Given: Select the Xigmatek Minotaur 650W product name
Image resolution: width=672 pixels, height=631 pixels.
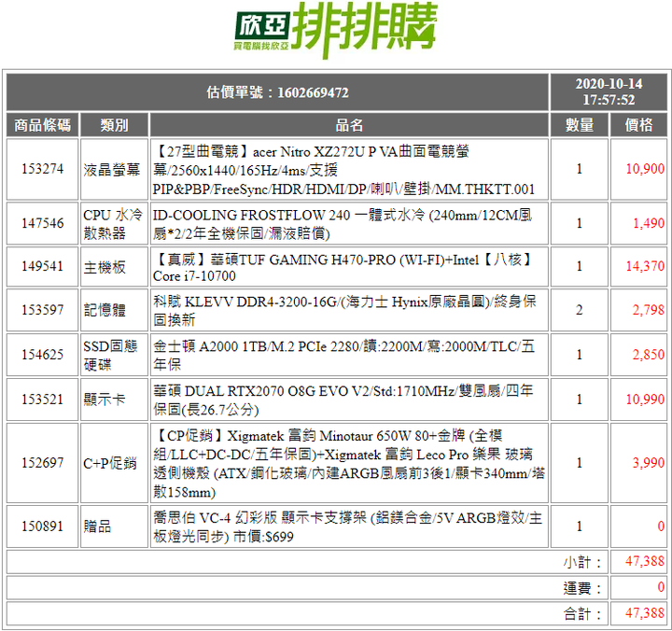Looking at the screenshot, I should [349, 463].
